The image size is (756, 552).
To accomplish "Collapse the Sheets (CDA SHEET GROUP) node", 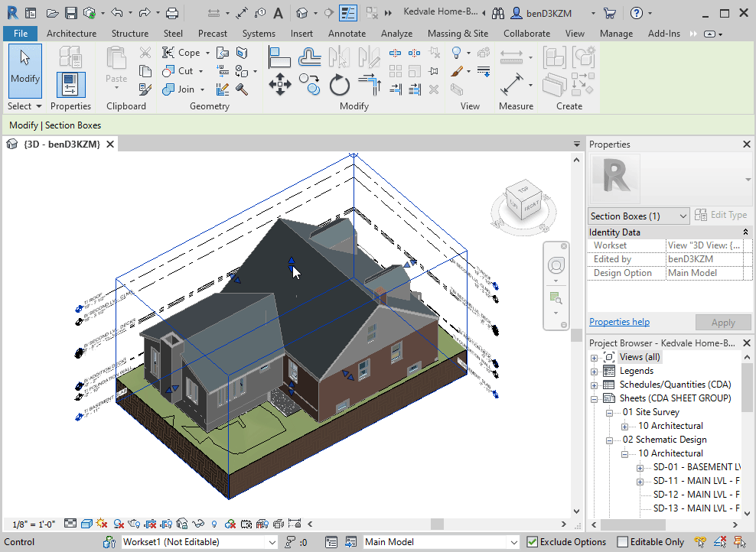I will (x=594, y=399).
